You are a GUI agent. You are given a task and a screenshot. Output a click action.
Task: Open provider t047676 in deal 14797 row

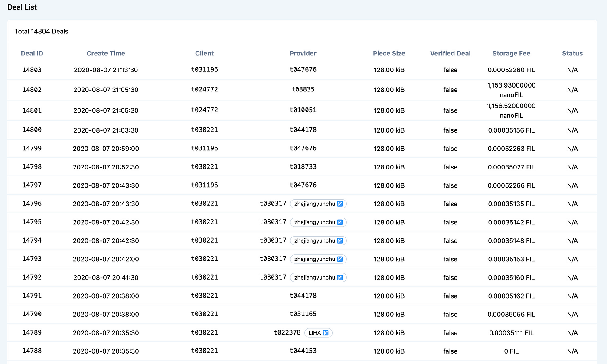pos(303,185)
